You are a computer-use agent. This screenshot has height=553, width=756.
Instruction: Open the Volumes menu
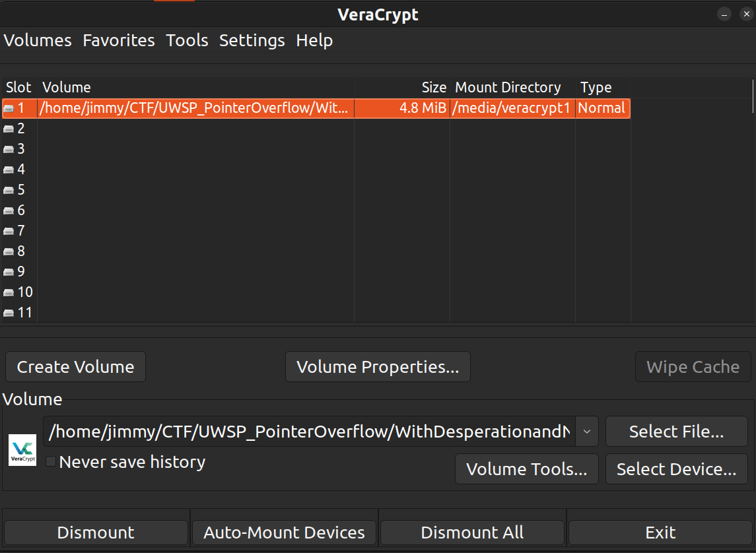[x=38, y=40]
